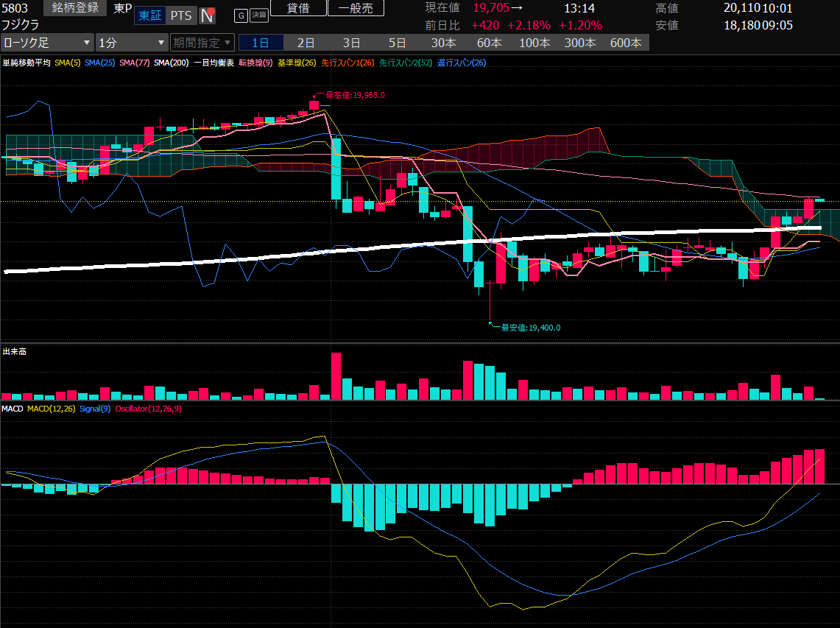Open the 決算 earnings icon

[258, 15]
